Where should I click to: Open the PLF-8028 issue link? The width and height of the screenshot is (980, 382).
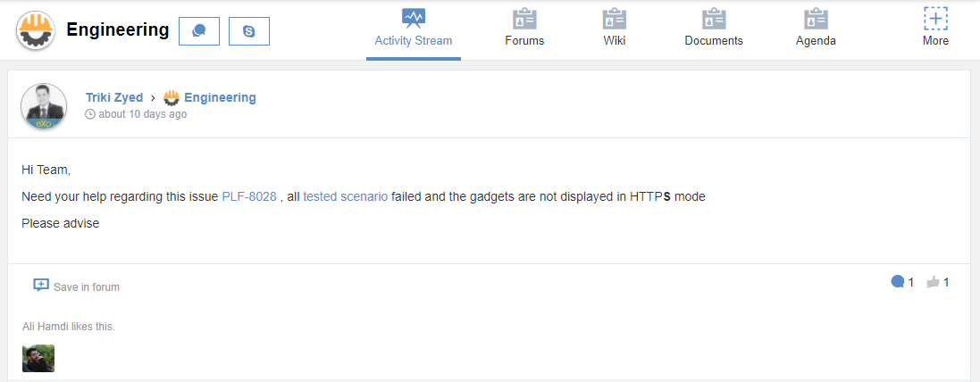[x=249, y=196]
